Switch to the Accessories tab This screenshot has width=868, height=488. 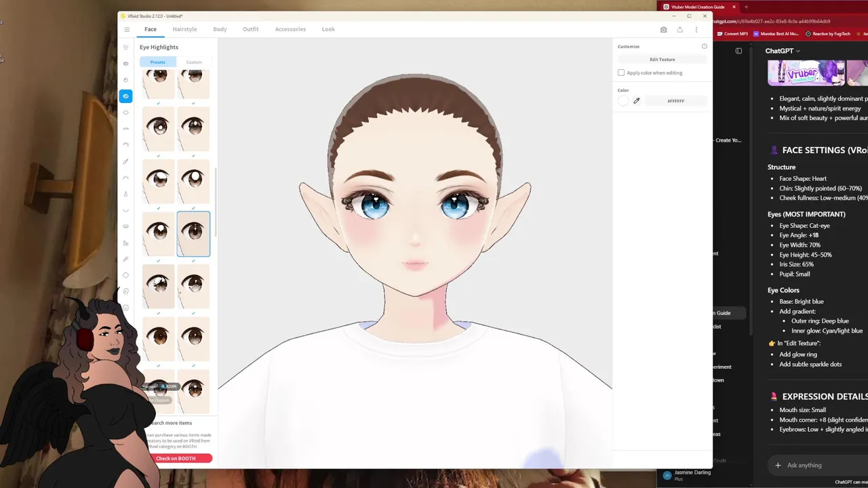pyautogui.click(x=290, y=29)
